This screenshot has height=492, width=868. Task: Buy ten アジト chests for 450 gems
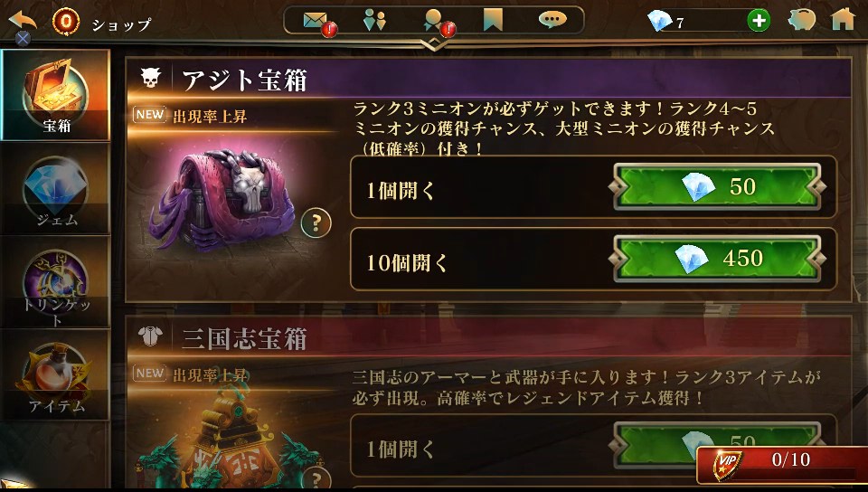[x=717, y=259]
